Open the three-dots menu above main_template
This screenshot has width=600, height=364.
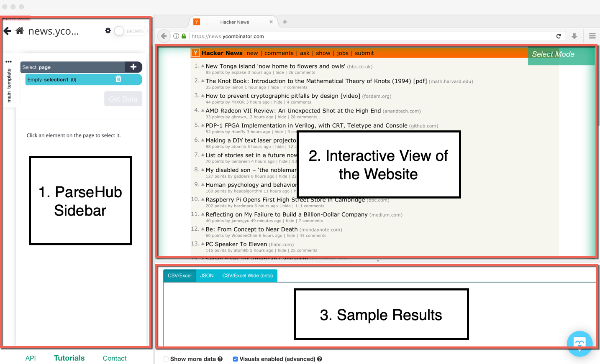[8, 62]
